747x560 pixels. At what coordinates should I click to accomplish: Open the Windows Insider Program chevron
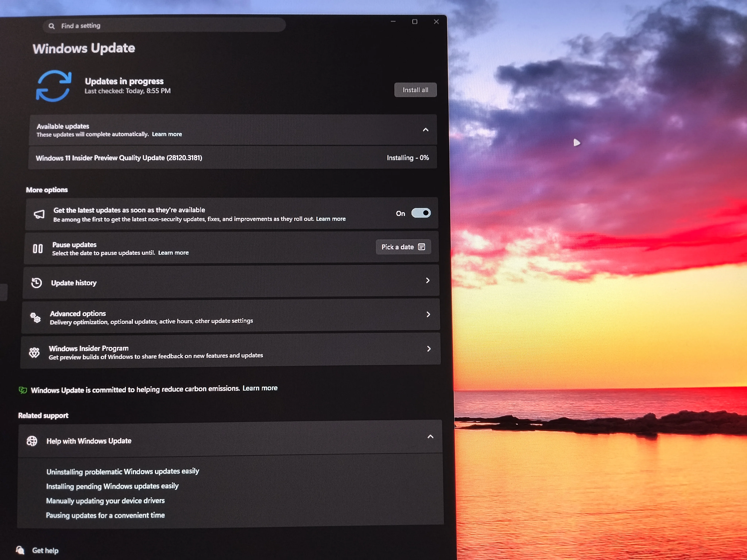pos(429,349)
